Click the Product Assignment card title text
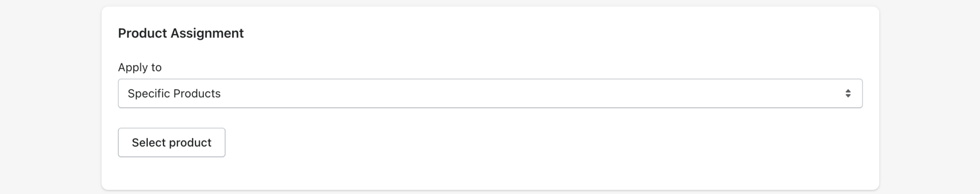 pyautogui.click(x=180, y=33)
